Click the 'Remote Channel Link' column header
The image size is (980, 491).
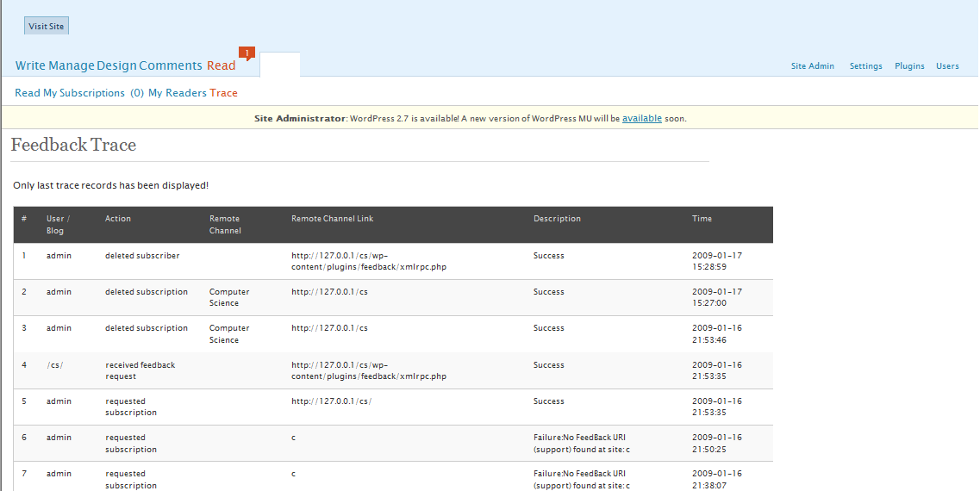tap(333, 219)
